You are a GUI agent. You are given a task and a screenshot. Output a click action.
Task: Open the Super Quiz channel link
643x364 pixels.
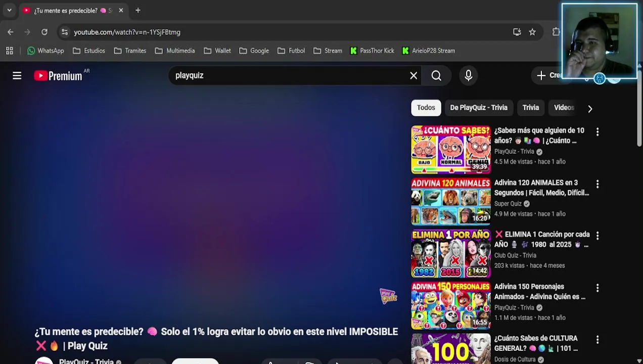508,204
